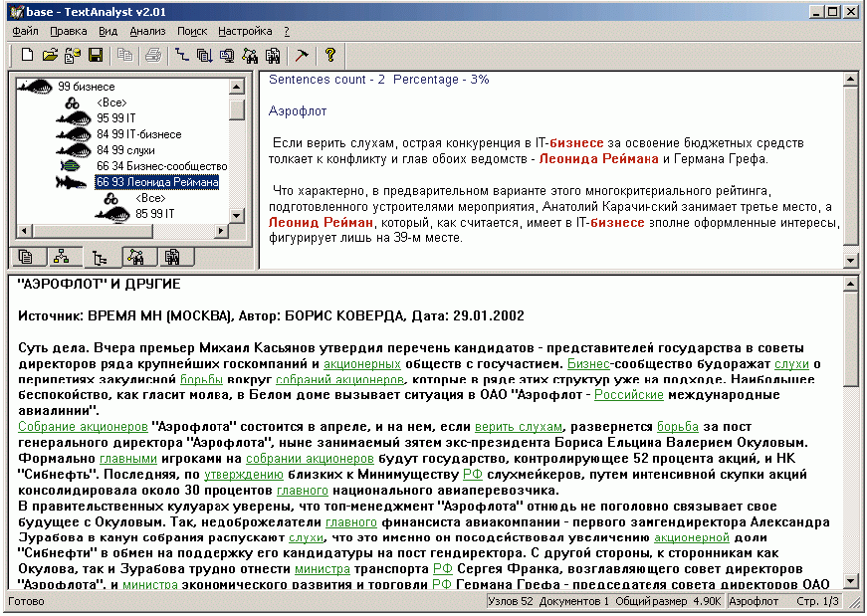Click the 'Общий размер 4.90K' status bar entry

pos(668,601)
